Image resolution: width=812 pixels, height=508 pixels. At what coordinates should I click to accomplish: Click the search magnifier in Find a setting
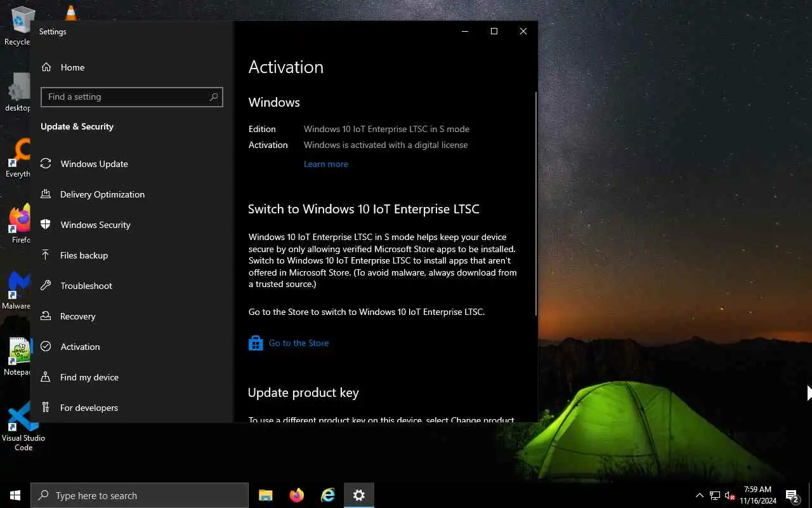click(214, 97)
